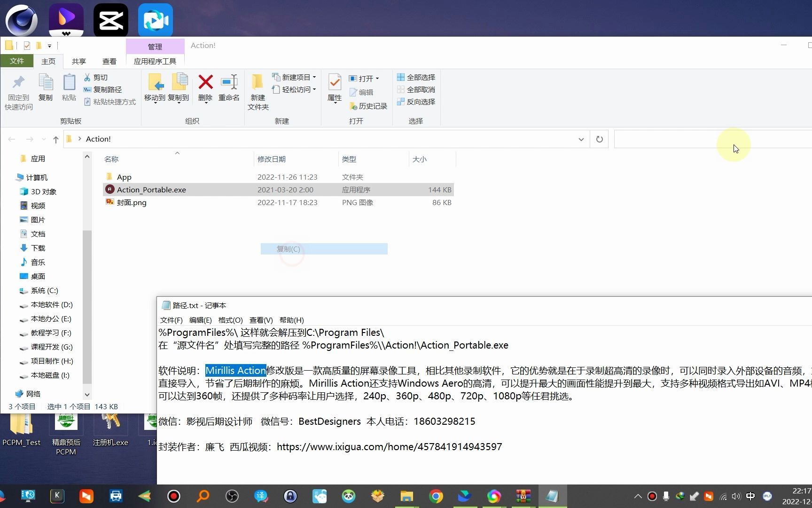Click the File Explorer taskbar icon
The height and width of the screenshot is (508, 812).
pos(406,496)
